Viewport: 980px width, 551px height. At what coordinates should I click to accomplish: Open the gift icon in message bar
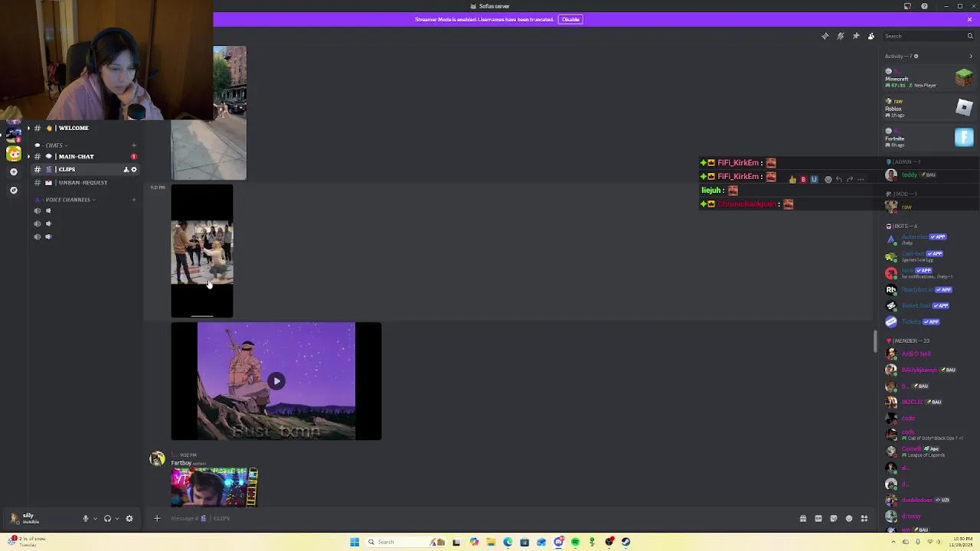[x=803, y=518]
